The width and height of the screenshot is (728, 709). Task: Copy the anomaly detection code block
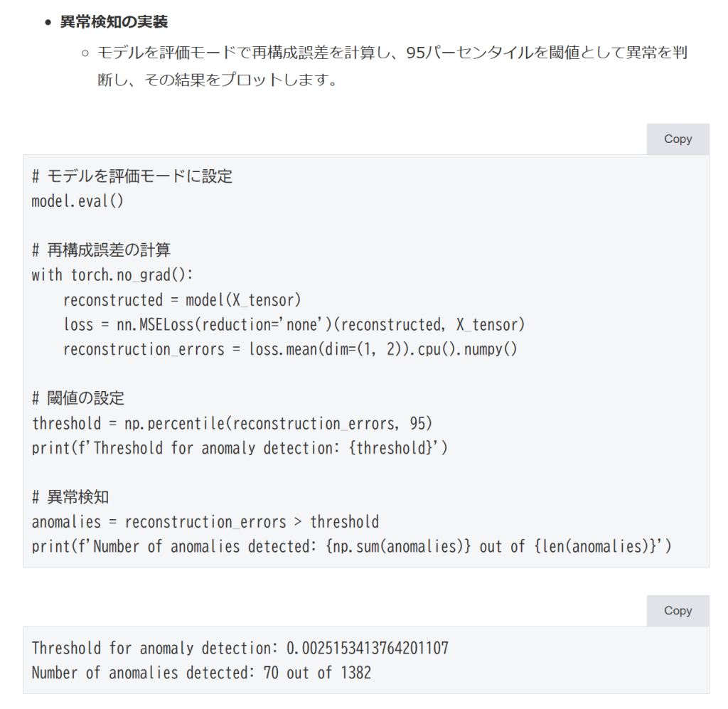(678, 139)
